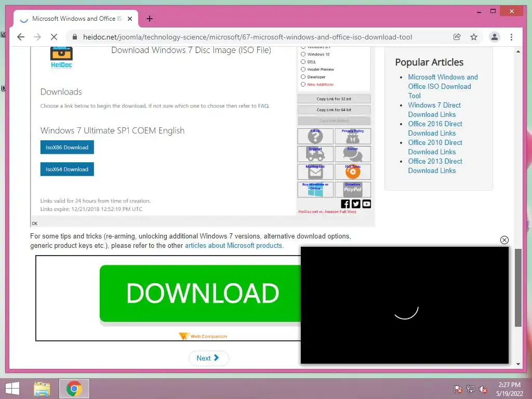Open articles about Microsoft products link
The height and width of the screenshot is (399, 532).
[x=233, y=245]
